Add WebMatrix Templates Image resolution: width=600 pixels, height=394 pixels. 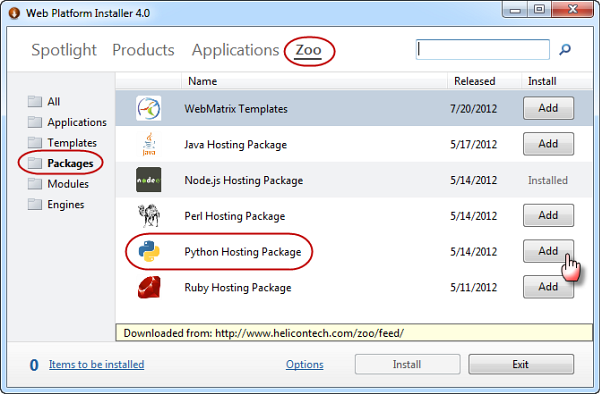click(x=548, y=108)
